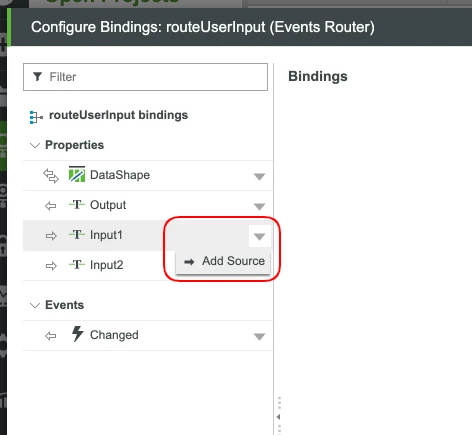Viewport: 472px width, 435px height.
Task: Click the routeUserInput bindings tree icon
Action: point(36,117)
